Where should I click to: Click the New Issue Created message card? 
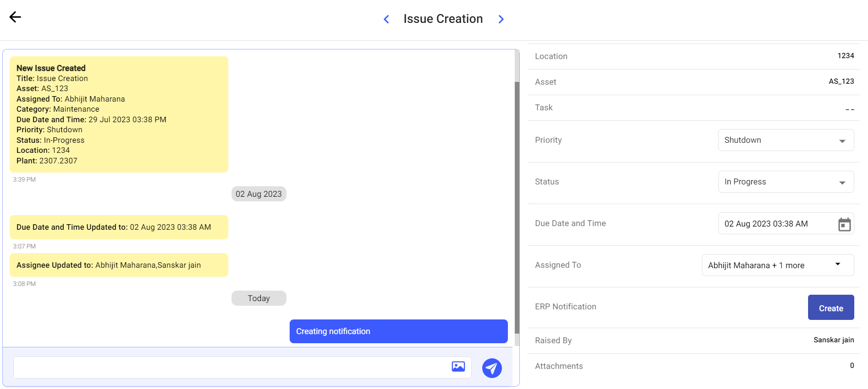click(x=119, y=114)
